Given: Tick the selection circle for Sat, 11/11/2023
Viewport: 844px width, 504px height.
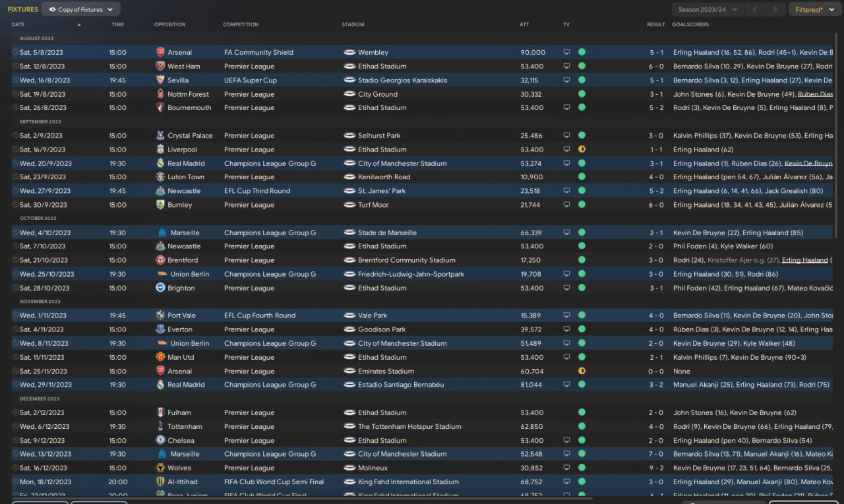Looking at the screenshot, I should tap(15, 357).
